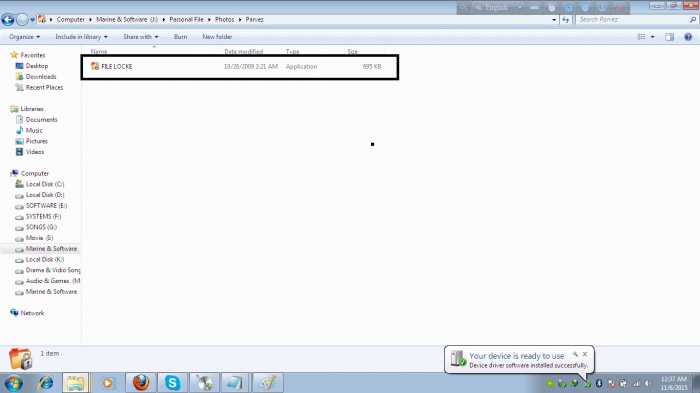Open Recent Places in sidebar

pos(44,88)
